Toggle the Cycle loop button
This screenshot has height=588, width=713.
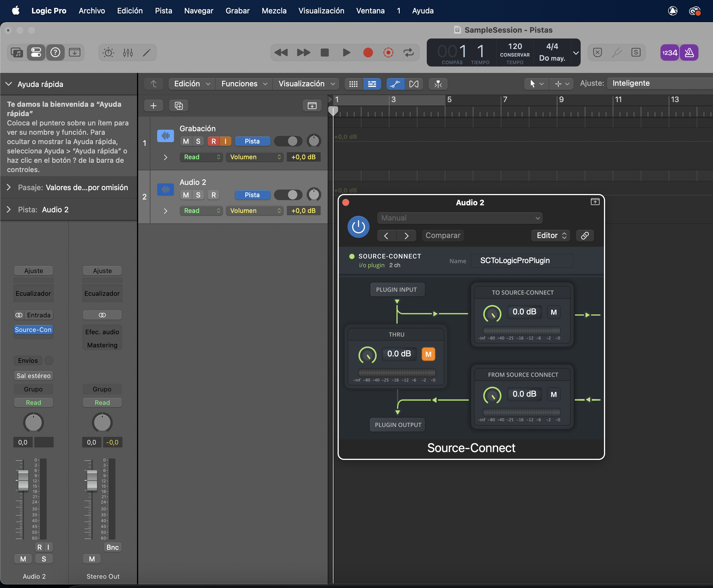click(408, 52)
